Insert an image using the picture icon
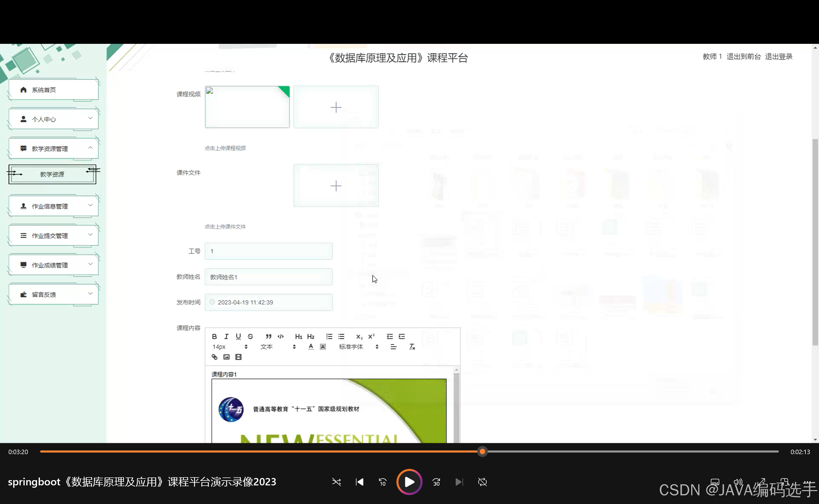 tap(226, 357)
